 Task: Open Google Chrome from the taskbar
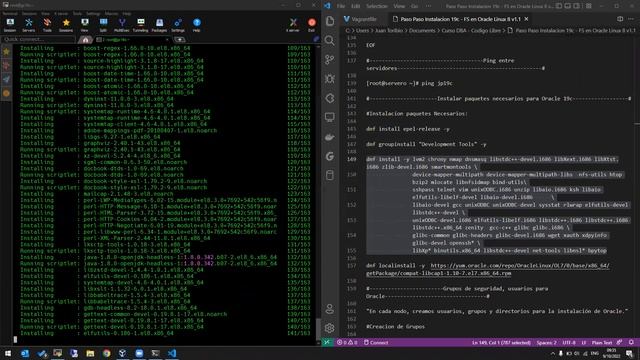pyautogui.click(x=107, y=353)
